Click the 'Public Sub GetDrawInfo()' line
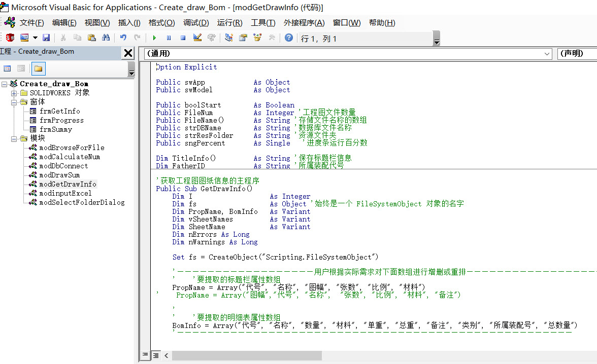The width and height of the screenshot is (597, 364). (204, 189)
